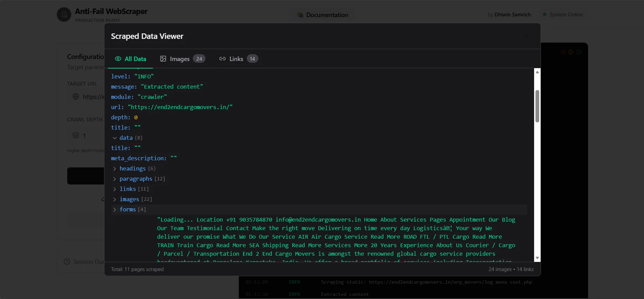Click the picture icon on Images tab
The width and height of the screenshot is (644, 299).
[x=163, y=59]
